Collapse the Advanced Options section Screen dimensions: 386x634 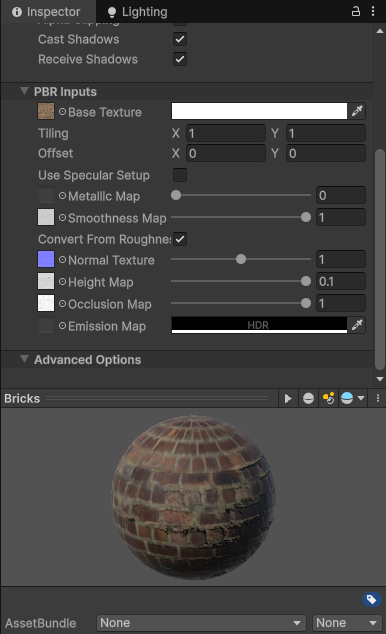click(x=24, y=359)
